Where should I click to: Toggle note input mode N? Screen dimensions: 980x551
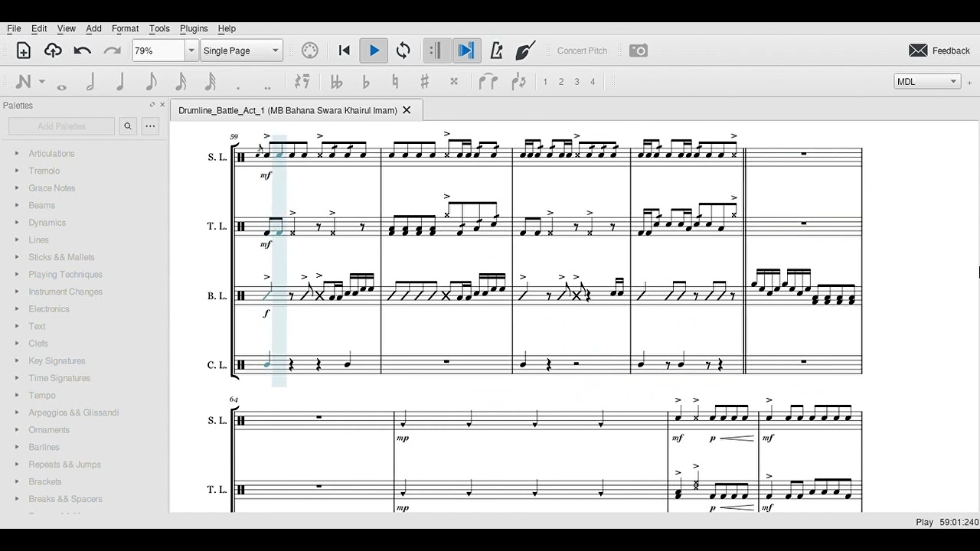pos(23,82)
